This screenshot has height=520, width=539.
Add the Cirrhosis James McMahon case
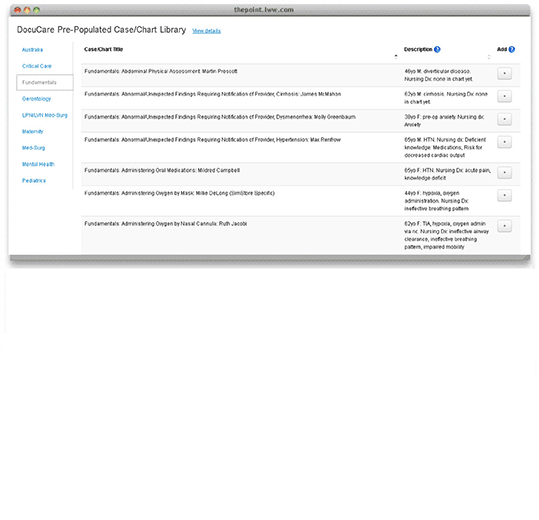point(504,96)
